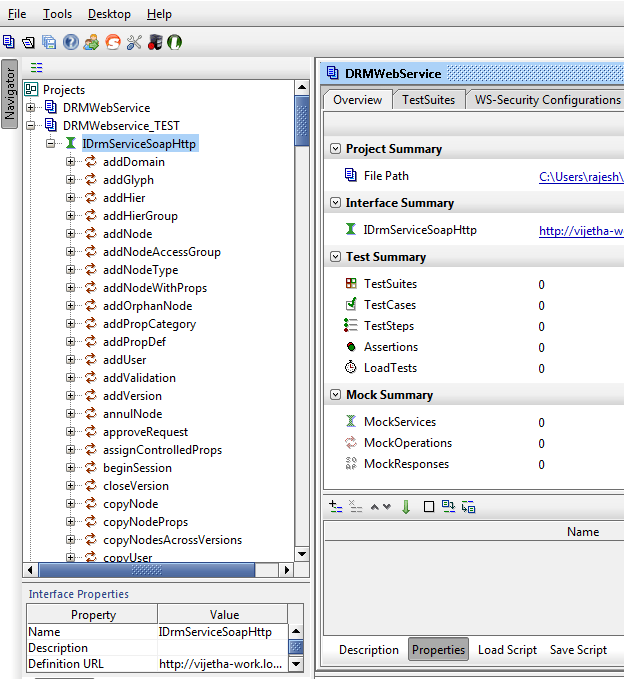Image resolution: width=624 pixels, height=679 pixels.
Task: Click the green list view icon above Projects
Action: pyautogui.click(x=37, y=68)
